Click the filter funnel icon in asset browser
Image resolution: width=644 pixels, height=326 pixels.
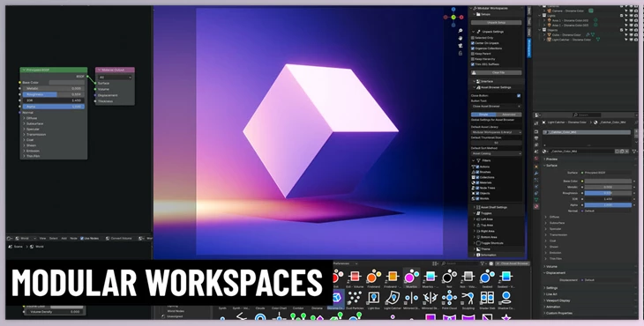point(483,263)
